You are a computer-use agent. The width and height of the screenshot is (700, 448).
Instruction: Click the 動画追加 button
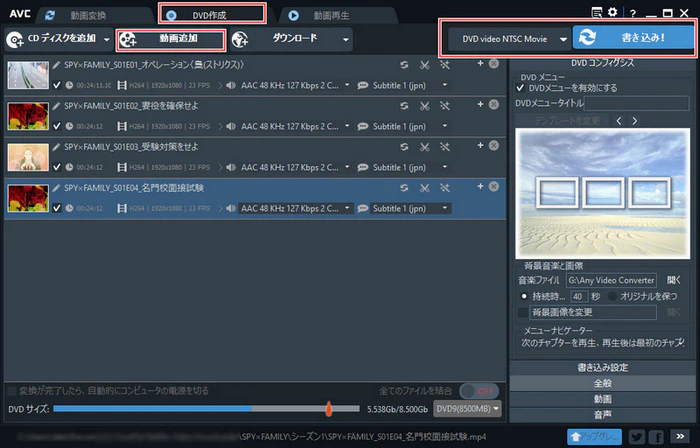click(171, 39)
